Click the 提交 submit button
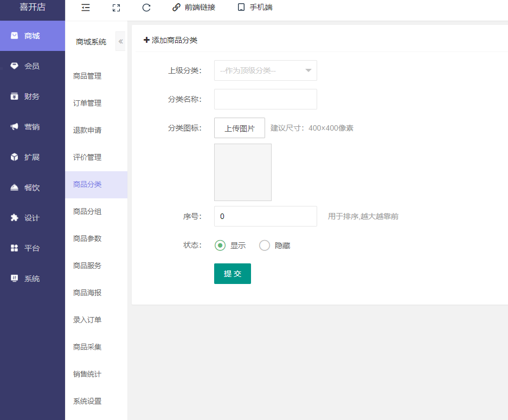This screenshot has width=508, height=420. pyautogui.click(x=232, y=274)
